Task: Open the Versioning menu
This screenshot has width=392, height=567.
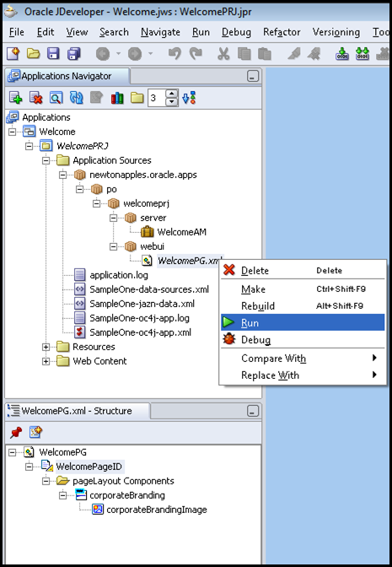Action: coord(336,32)
